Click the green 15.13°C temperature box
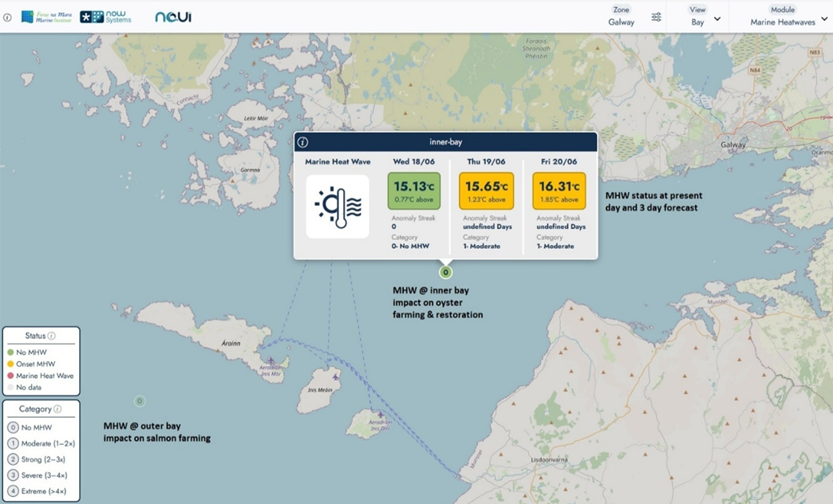This screenshot has height=504, width=833. (415, 191)
